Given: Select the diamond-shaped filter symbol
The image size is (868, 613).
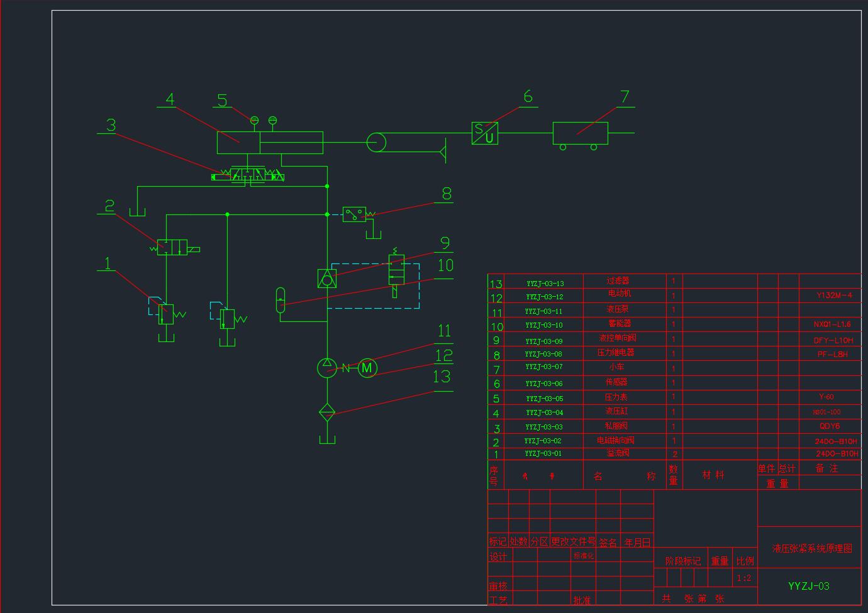Looking at the screenshot, I should (x=327, y=412).
